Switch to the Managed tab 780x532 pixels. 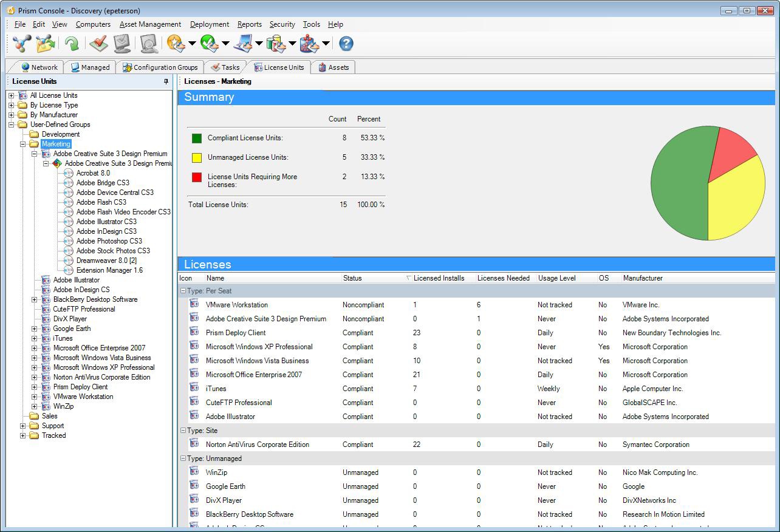[x=90, y=67]
